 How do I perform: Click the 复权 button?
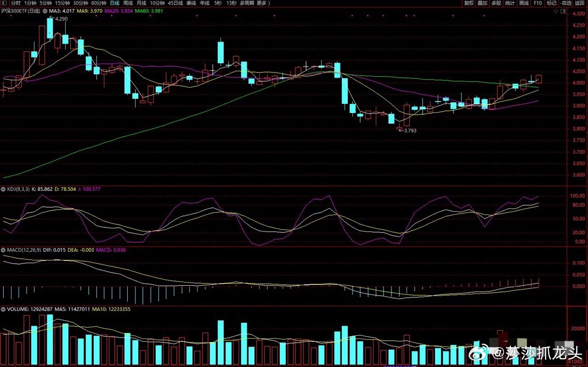pyautogui.click(x=469, y=3)
